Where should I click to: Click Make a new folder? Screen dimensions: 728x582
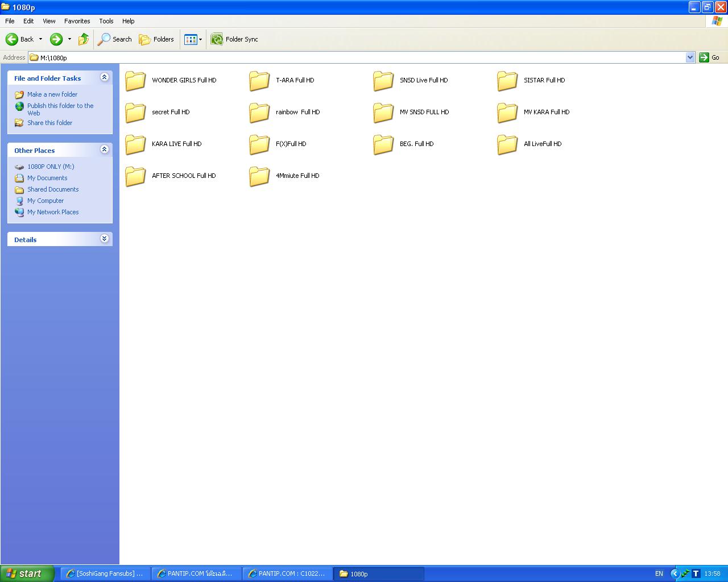point(52,94)
